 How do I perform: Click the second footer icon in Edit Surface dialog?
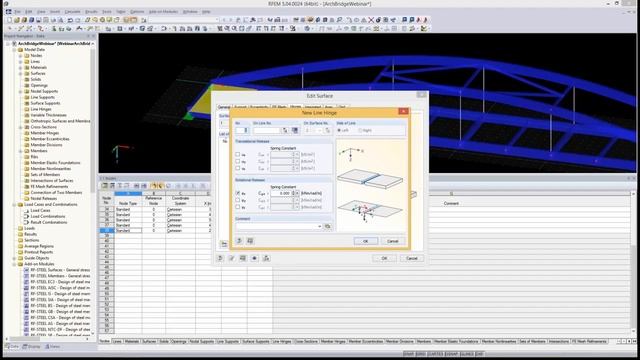(x=231, y=258)
